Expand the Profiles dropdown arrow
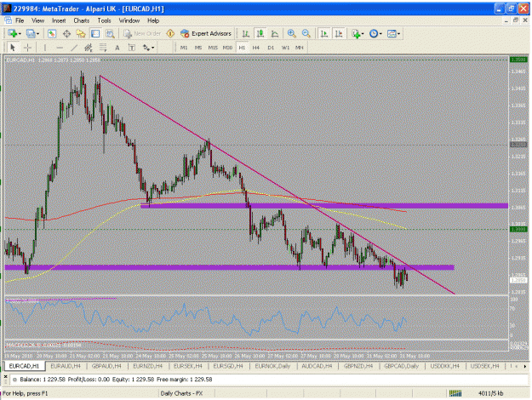This screenshot has height=400, width=532. [37, 34]
